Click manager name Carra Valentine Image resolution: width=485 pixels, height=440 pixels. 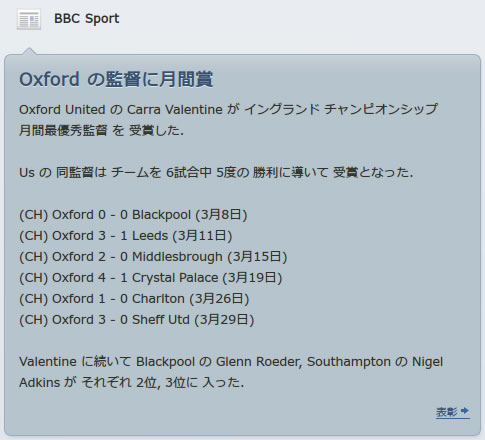pos(175,110)
